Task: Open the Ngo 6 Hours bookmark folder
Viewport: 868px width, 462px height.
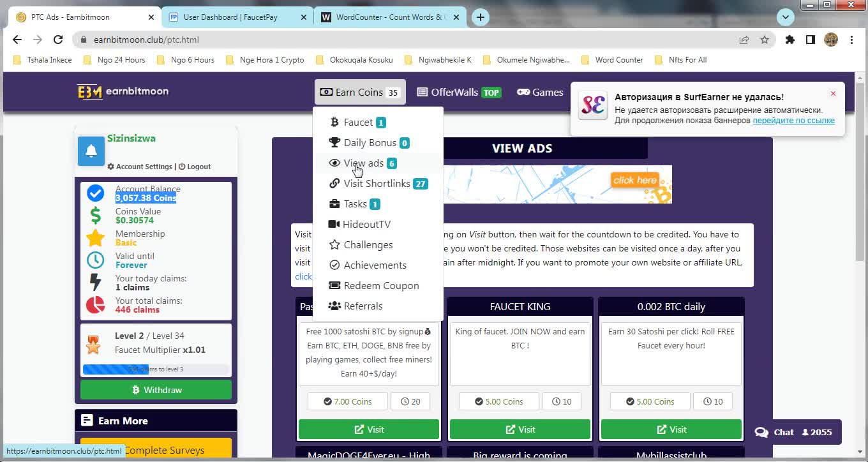Action: [186, 60]
